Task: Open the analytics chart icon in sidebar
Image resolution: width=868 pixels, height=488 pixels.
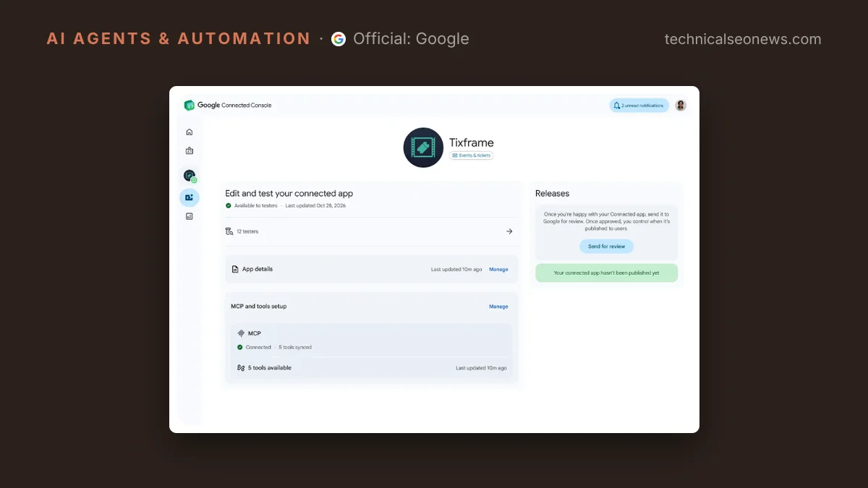Action: (x=190, y=216)
